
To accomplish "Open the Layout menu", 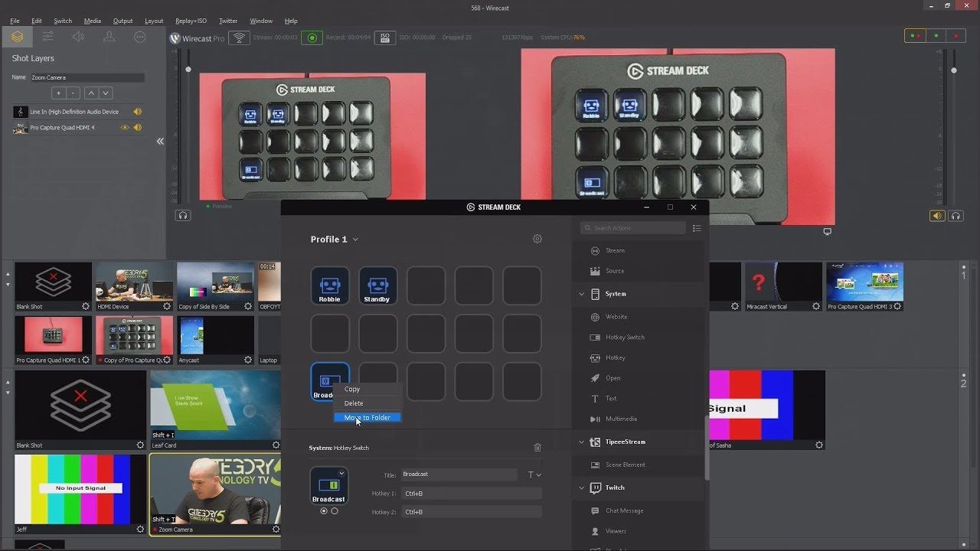I will pyautogui.click(x=154, y=21).
